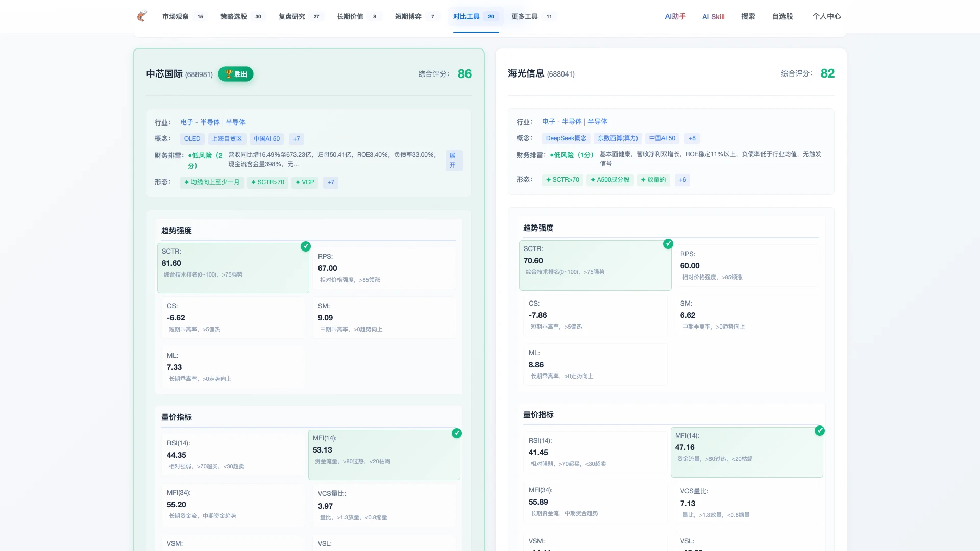Expand 海光信息's +6 形态 tags
Screen dimensions: 980x551
pyautogui.click(x=682, y=180)
